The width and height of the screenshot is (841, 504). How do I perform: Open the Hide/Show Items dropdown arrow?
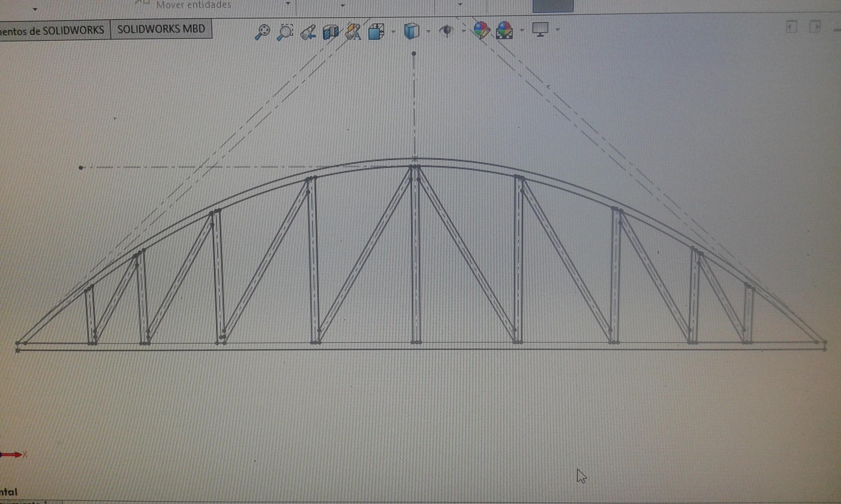coord(464,31)
